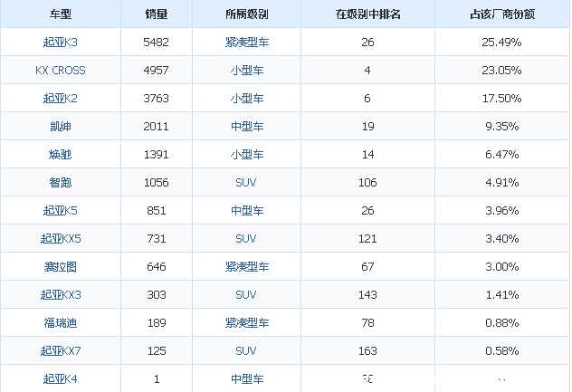
Task: Click the 起亚K5 link
Action: click(x=61, y=210)
